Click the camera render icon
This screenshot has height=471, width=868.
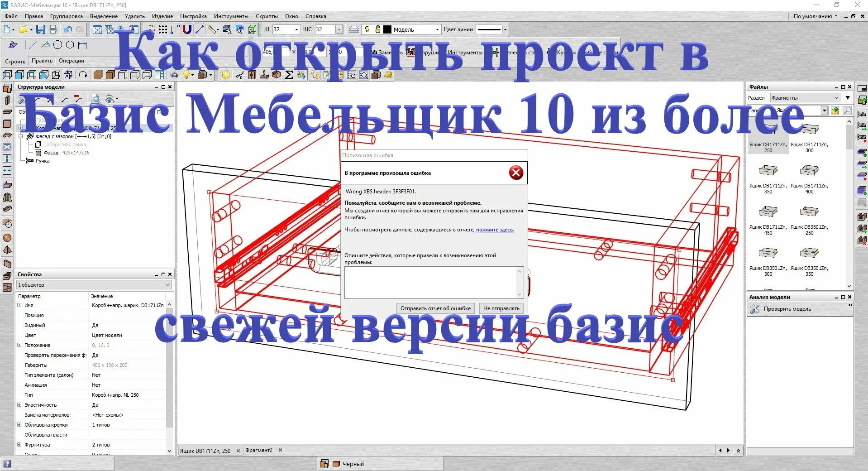tap(174, 75)
